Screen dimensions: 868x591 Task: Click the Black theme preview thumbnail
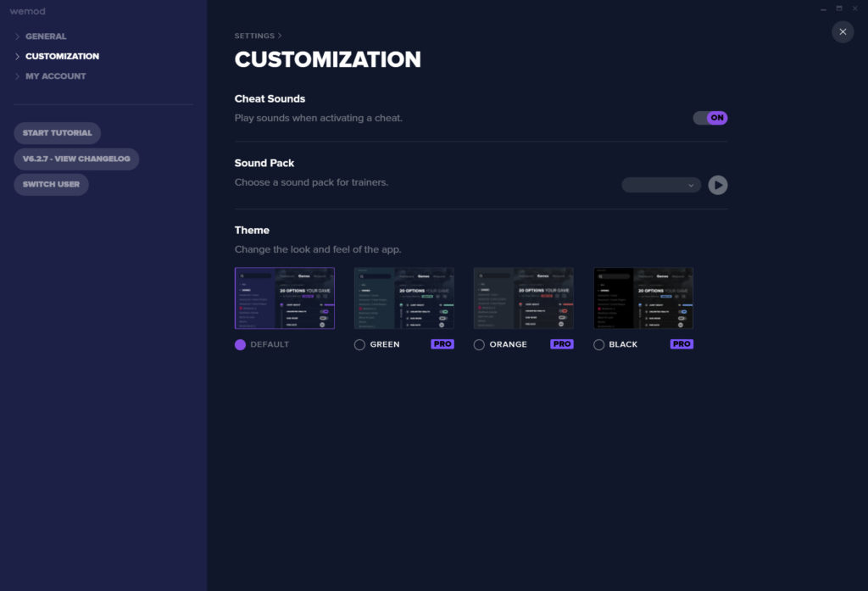[643, 298]
